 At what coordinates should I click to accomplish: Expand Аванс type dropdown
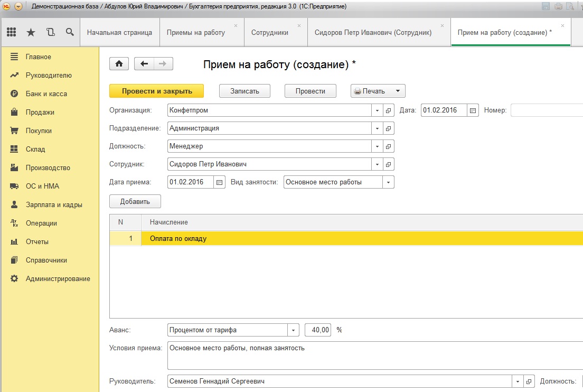pyautogui.click(x=294, y=330)
